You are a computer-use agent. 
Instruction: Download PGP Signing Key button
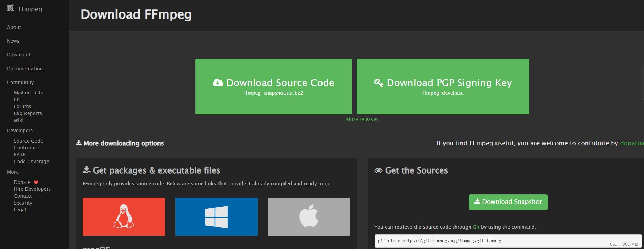(x=443, y=86)
